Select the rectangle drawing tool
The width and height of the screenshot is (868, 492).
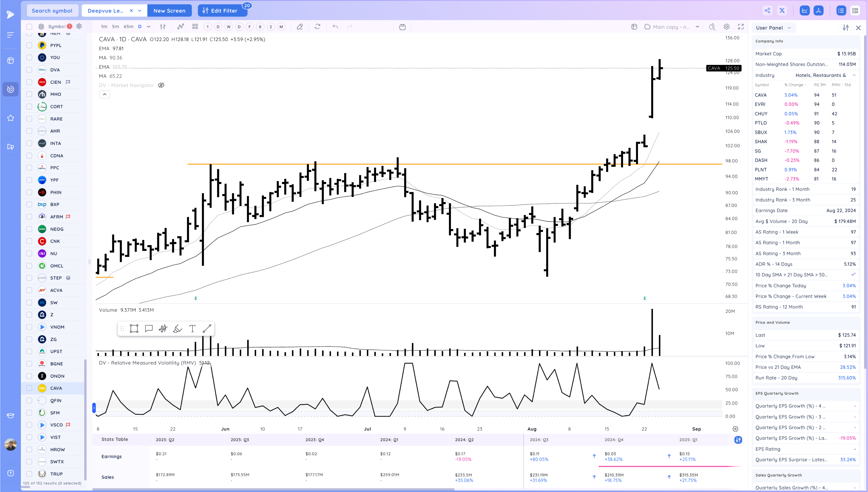pyautogui.click(x=134, y=329)
